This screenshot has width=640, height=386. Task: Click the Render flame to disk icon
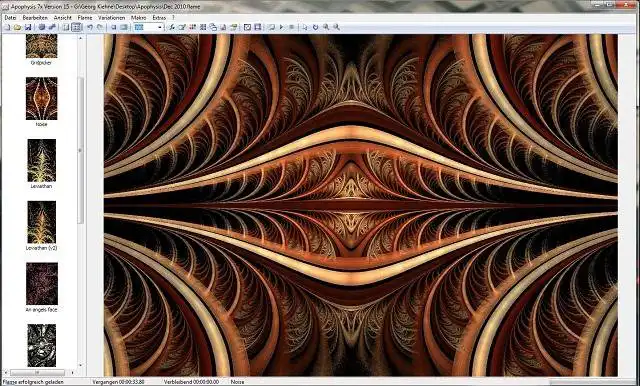[42, 27]
